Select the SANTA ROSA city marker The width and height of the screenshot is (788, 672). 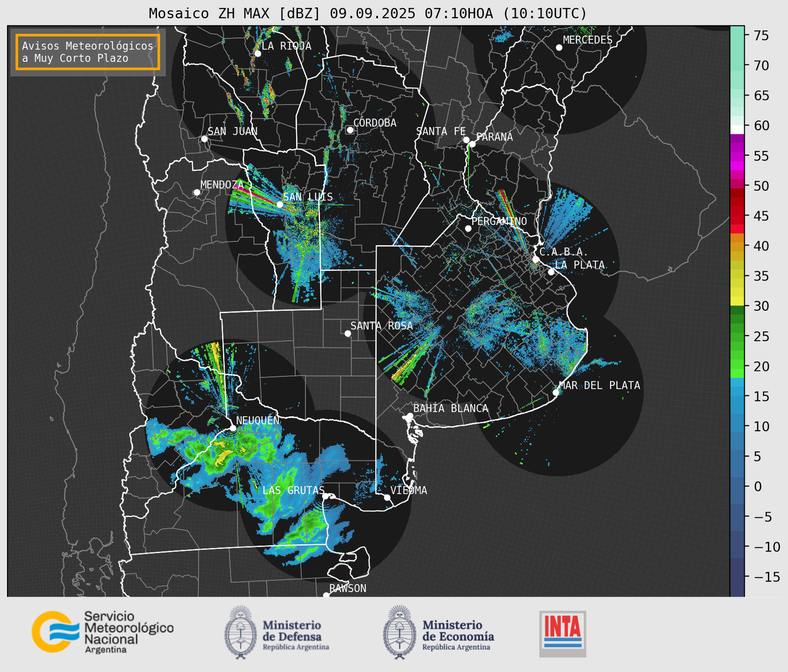(x=348, y=333)
